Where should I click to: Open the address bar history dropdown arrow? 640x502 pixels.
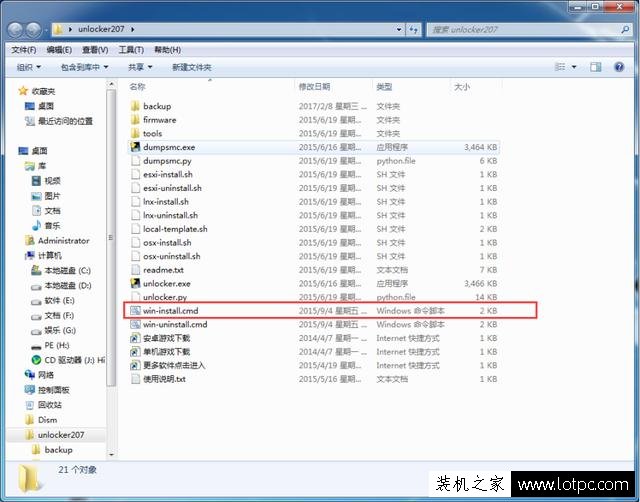tap(399, 29)
